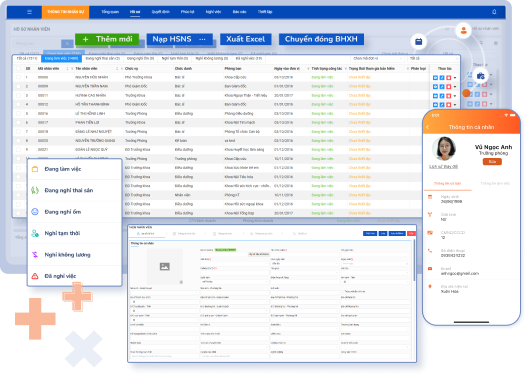Click the back arrow in phone header
The width and height of the screenshot is (526, 376).
pos(427,127)
